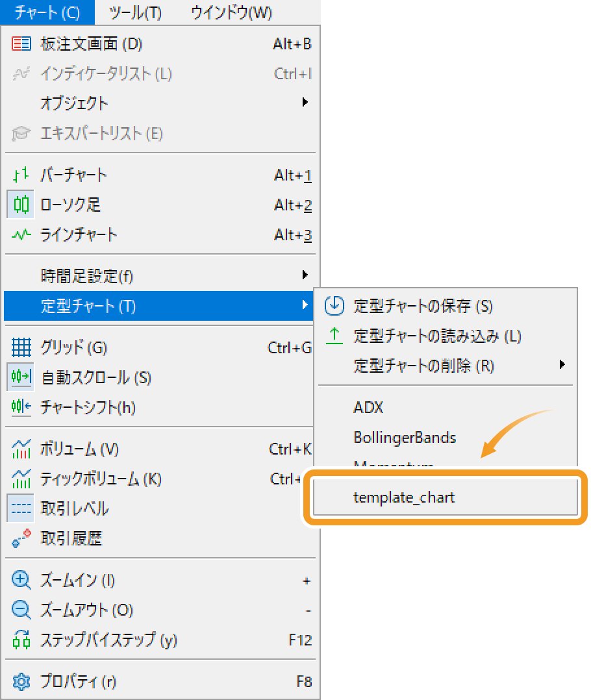Viewport: 591px width, 700px height.
Task: Click the ズームイン magnifier plus icon
Action: pyautogui.click(x=21, y=580)
